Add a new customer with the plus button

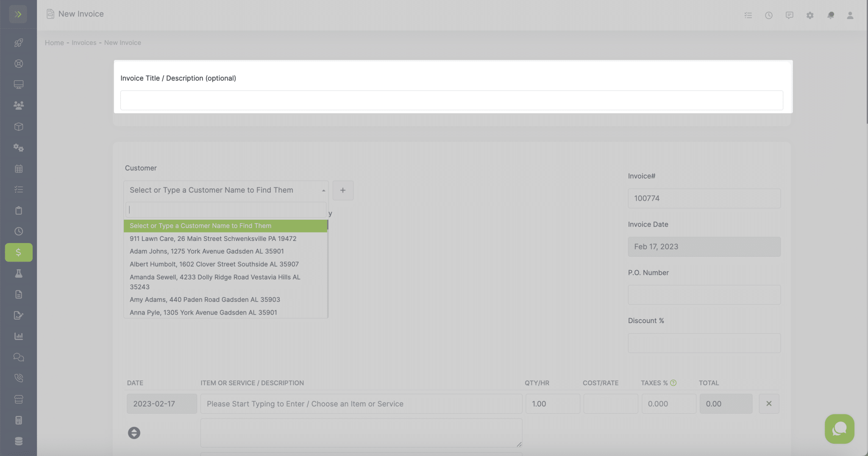coord(343,190)
